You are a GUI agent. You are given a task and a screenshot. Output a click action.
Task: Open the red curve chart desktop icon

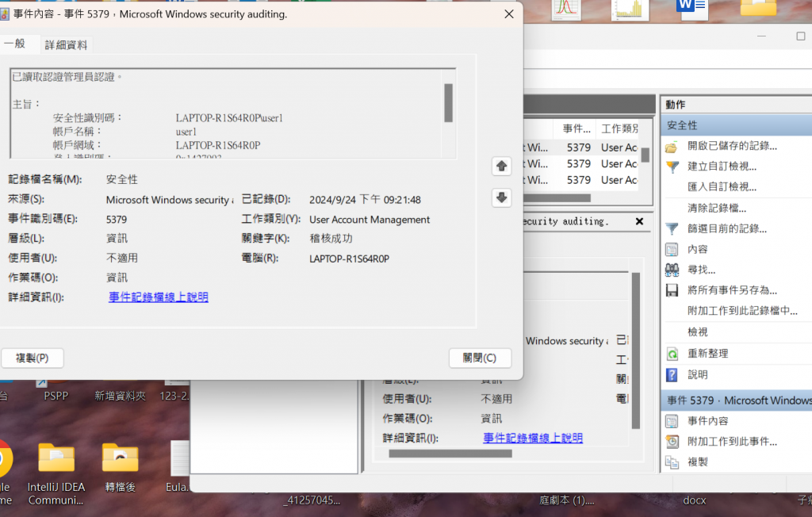[x=566, y=9]
